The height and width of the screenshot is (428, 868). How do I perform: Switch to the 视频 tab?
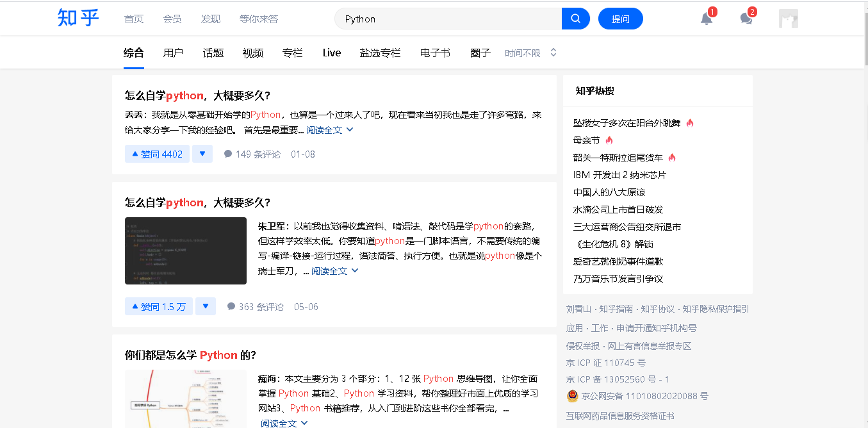click(253, 53)
